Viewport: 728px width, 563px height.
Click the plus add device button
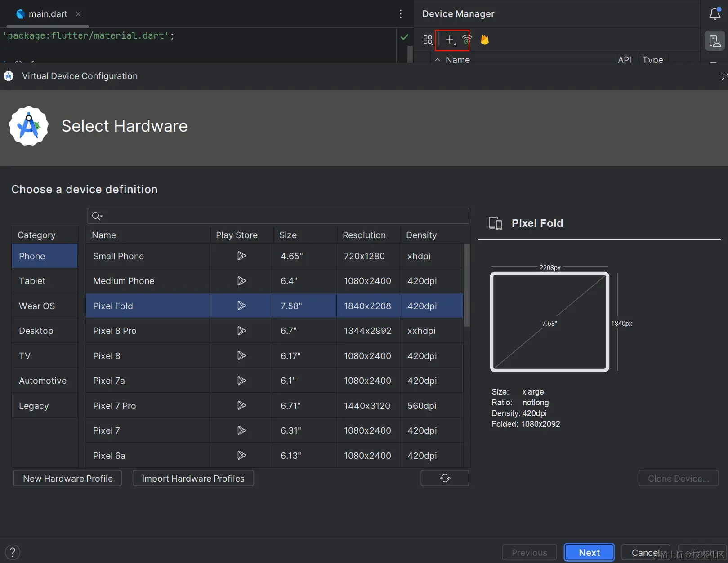450,40
